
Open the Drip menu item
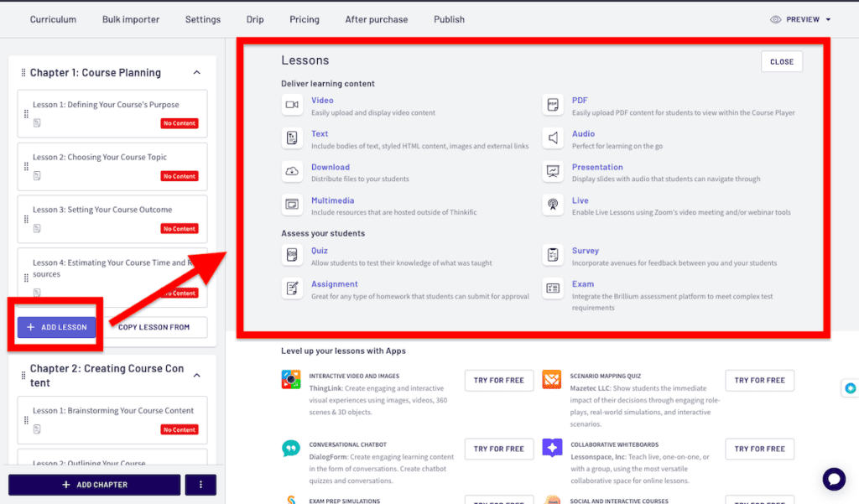pyautogui.click(x=255, y=18)
